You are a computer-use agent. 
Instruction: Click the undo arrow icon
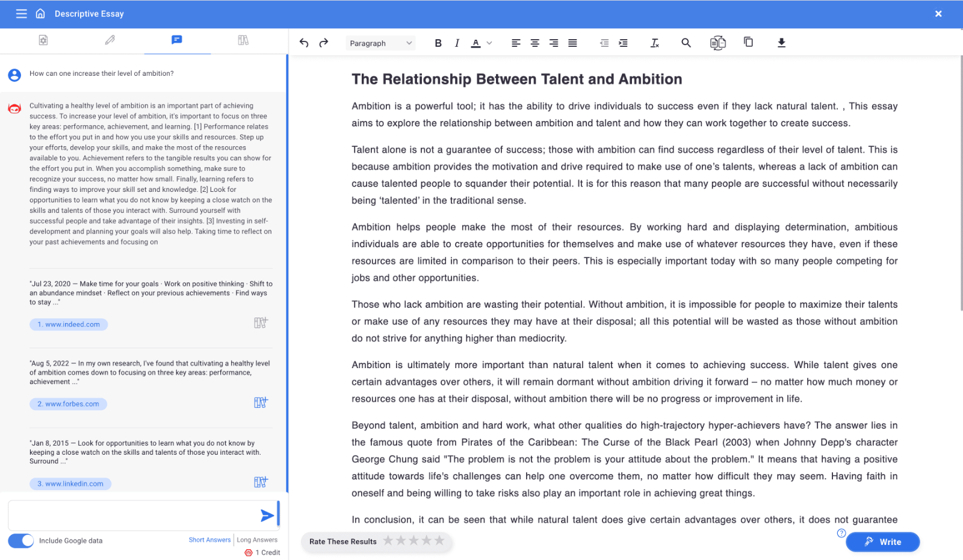[x=304, y=43]
